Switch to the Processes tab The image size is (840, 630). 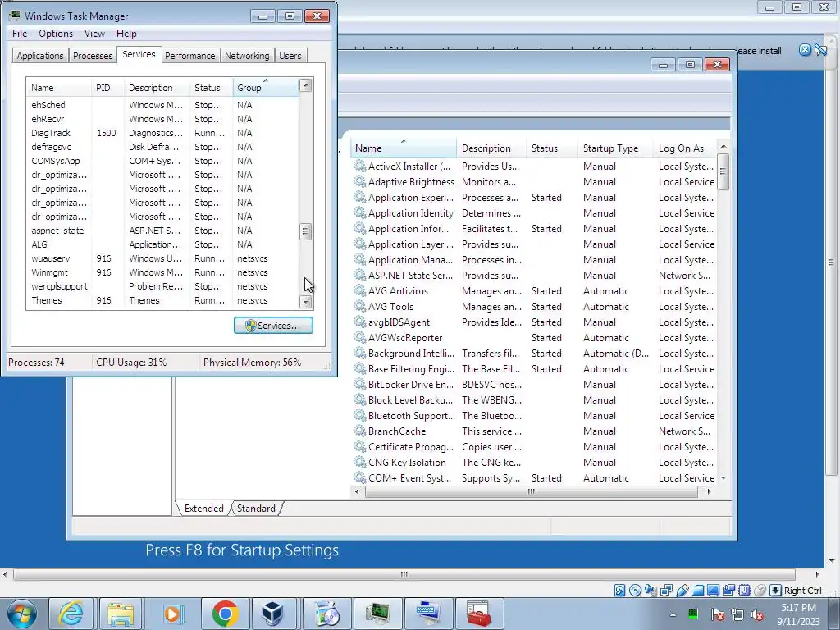[x=93, y=56]
